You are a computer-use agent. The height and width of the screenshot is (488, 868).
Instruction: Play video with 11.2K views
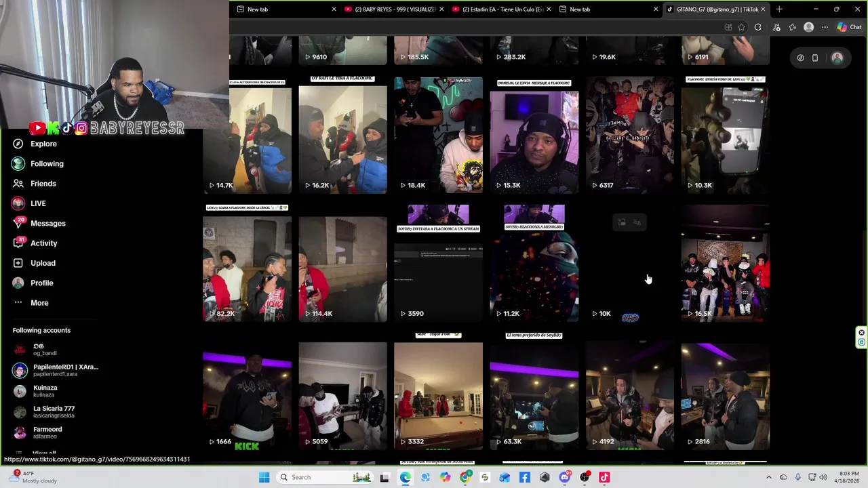[534, 264]
